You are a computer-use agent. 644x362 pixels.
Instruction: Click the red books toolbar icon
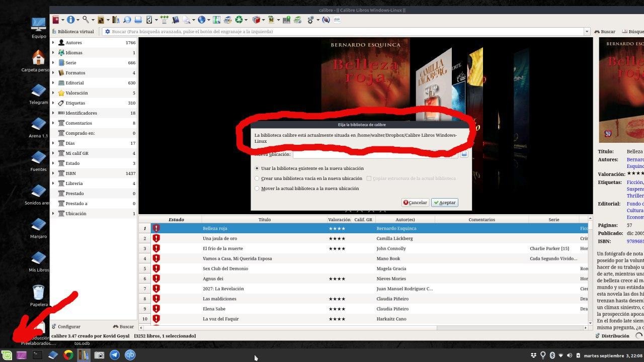click(256, 20)
